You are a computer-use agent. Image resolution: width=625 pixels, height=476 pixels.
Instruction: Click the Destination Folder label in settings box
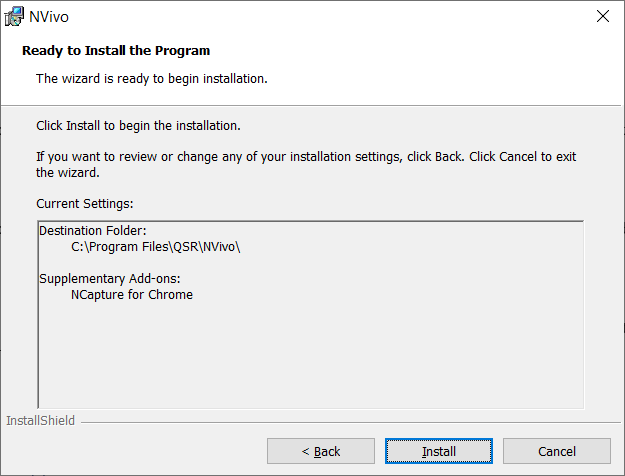(x=93, y=231)
